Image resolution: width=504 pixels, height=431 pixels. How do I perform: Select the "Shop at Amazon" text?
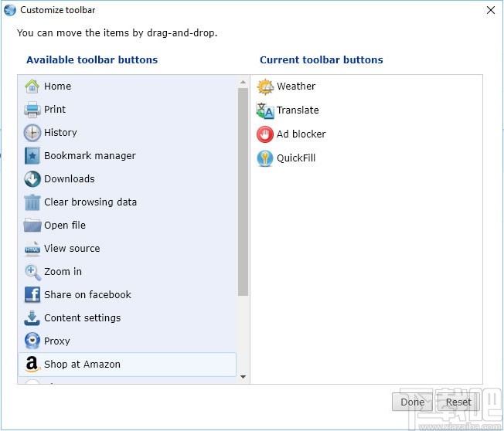[82, 365]
